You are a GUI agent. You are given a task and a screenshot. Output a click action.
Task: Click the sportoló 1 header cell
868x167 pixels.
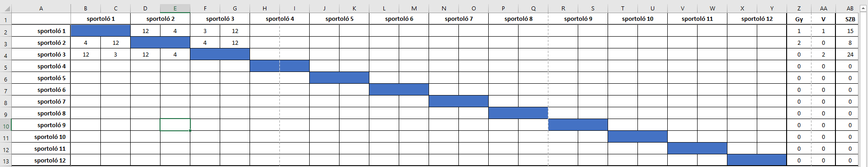pos(100,19)
